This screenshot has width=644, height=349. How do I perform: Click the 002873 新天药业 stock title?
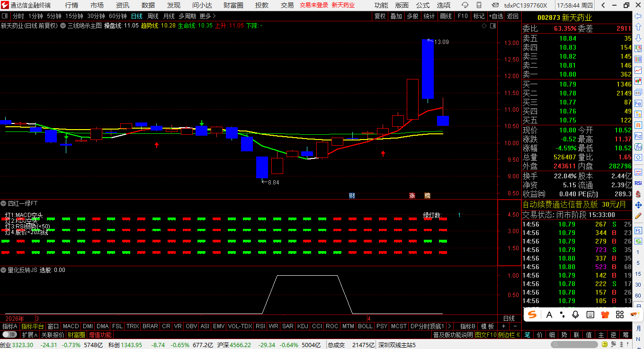click(564, 17)
